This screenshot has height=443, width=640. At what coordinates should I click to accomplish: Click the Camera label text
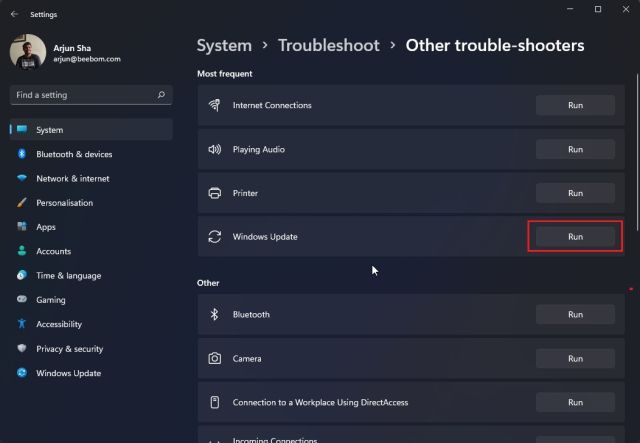coord(247,358)
